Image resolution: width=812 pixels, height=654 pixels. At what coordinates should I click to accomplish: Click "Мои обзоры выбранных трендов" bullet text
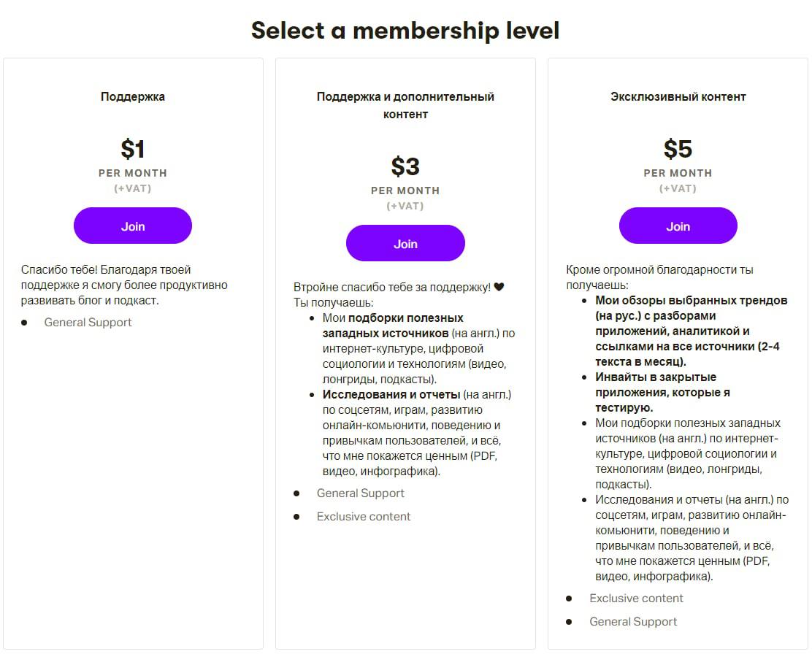[691, 300]
